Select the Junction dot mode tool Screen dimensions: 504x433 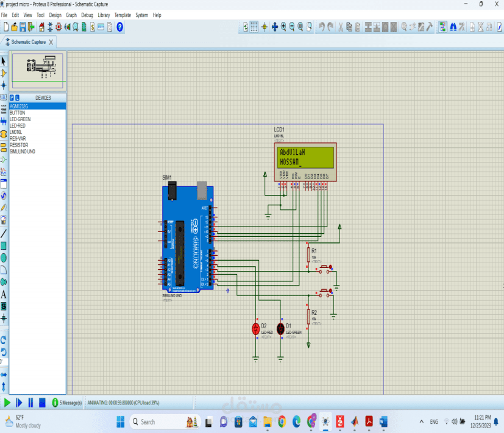tap(4, 85)
